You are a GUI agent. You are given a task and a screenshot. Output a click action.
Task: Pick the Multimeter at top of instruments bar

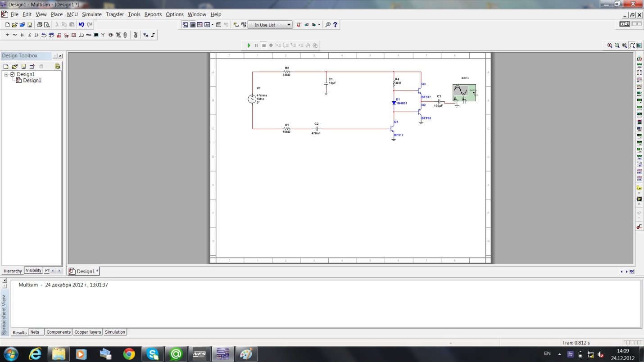point(639,59)
